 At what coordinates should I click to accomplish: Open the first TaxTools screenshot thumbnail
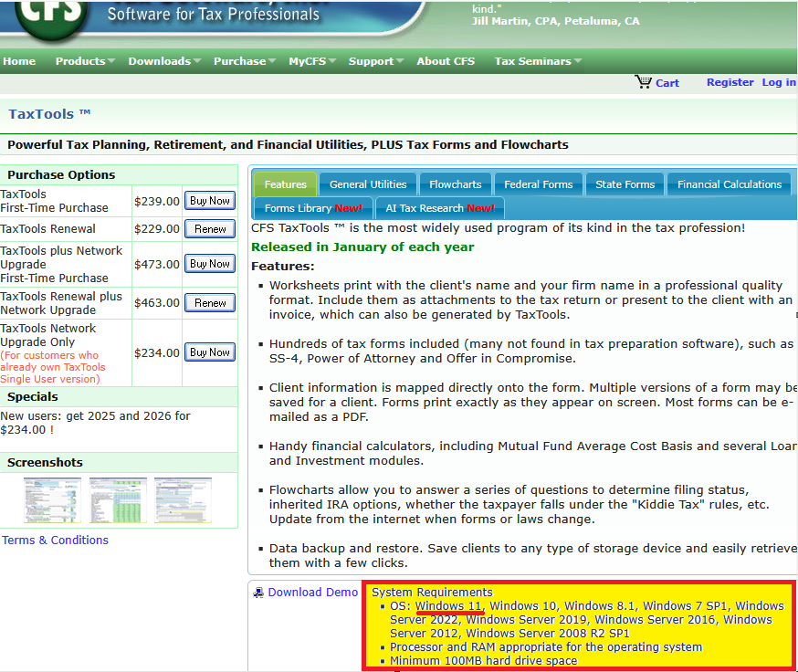click(52, 500)
